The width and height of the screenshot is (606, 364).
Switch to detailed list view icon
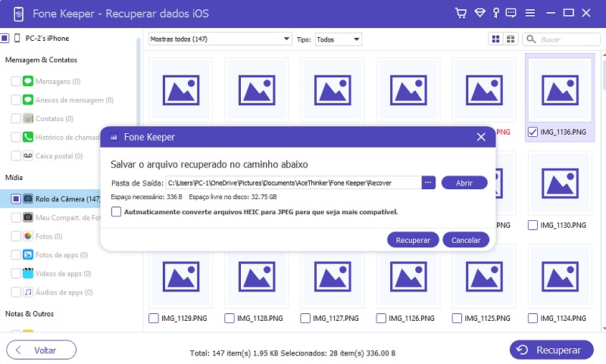tap(510, 39)
